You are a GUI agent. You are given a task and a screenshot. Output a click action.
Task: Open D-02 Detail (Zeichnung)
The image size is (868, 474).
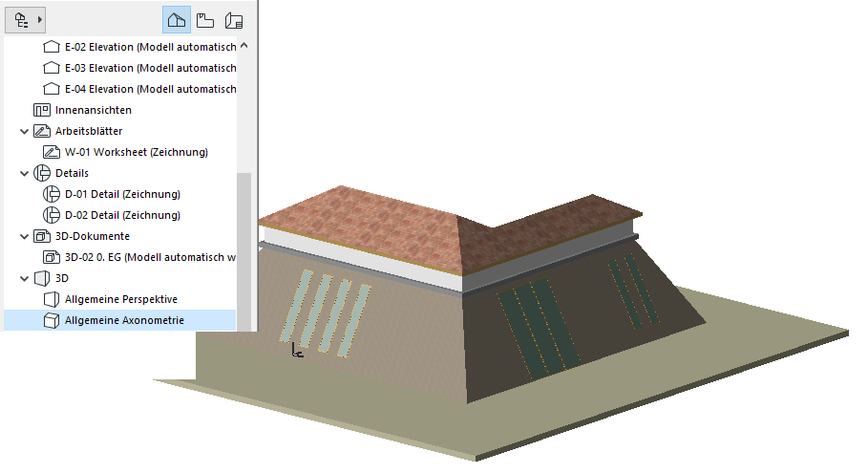point(122,215)
